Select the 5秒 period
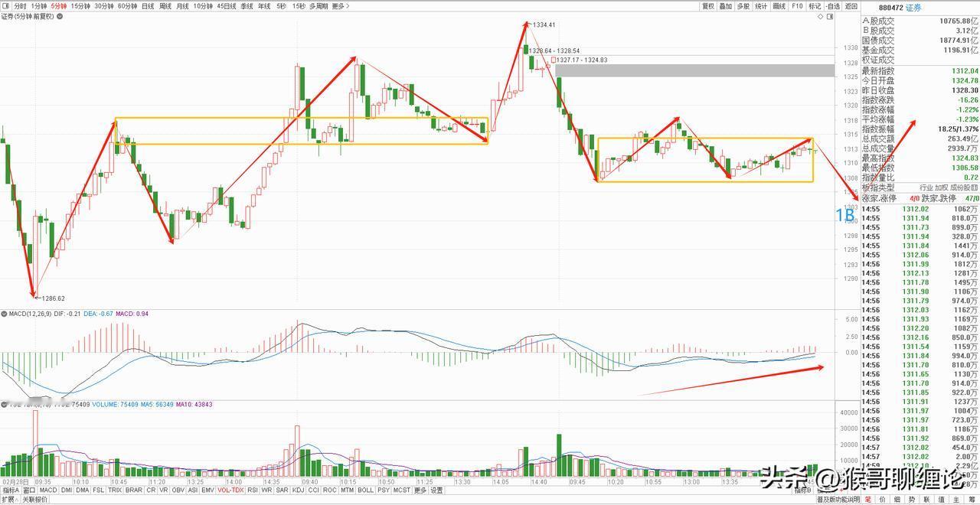The height and width of the screenshot is (505, 980). (281, 6)
